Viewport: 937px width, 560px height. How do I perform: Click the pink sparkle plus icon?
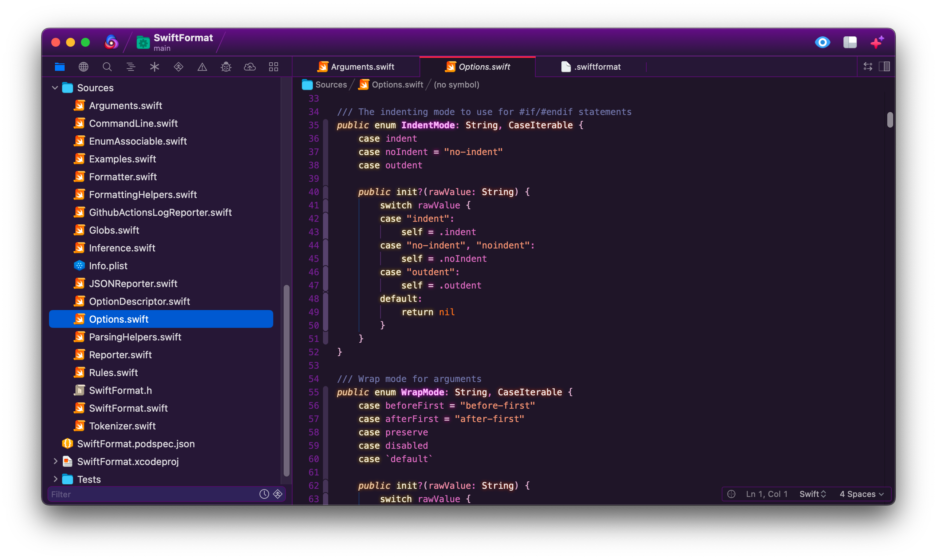[877, 42]
